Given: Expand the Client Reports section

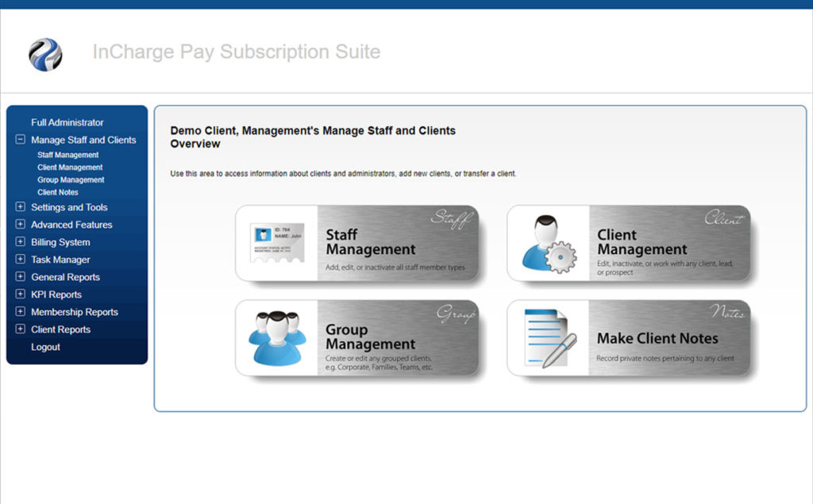Looking at the screenshot, I should click(20, 329).
